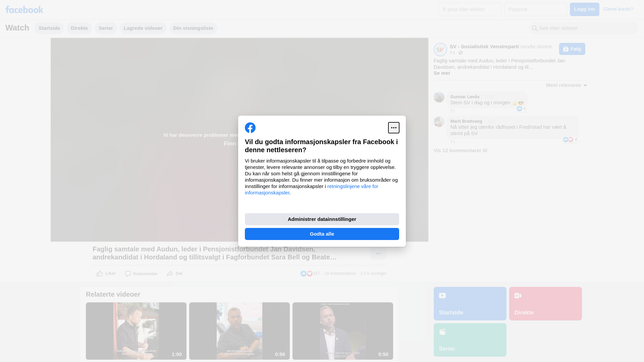This screenshot has height=362, width=644.
Task: Click SV - Sosialistisk Venstreparti page name
Action: pyautogui.click(x=484, y=47)
